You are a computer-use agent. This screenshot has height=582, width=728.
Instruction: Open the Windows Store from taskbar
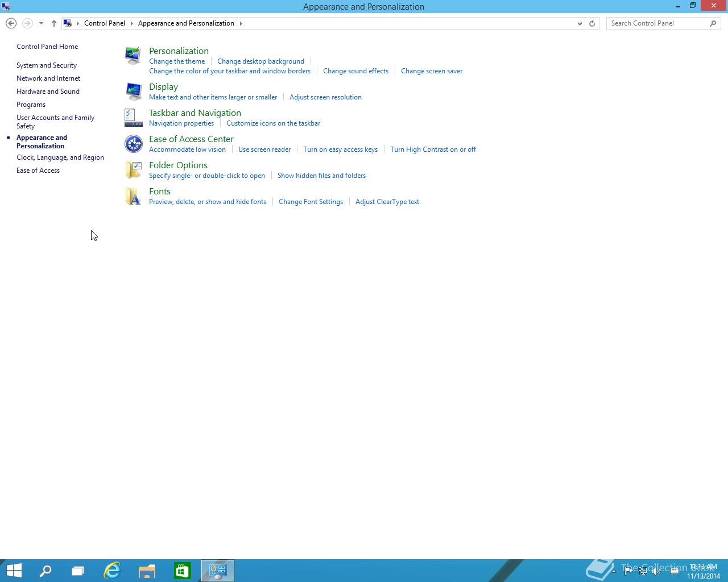pos(183,571)
